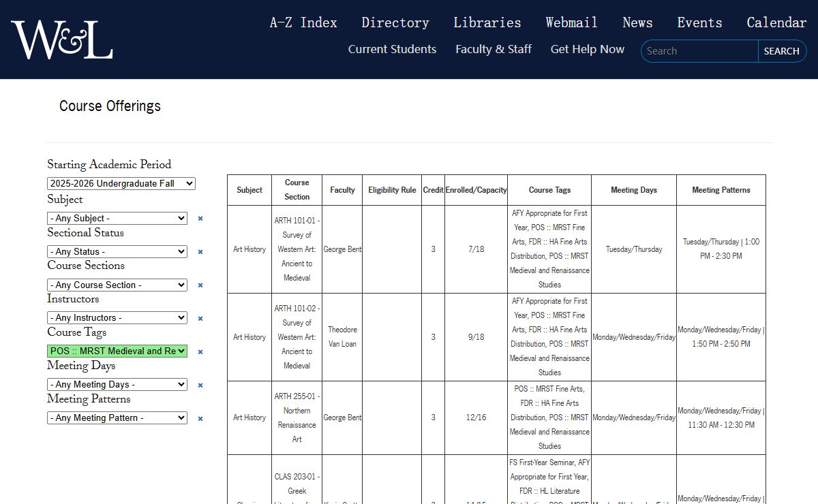
Task: Click Get Help Now link
Action: tap(588, 49)
